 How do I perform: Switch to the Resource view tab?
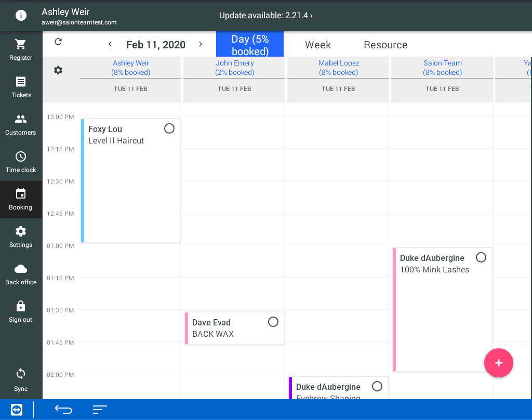click(x=385, y=45)
